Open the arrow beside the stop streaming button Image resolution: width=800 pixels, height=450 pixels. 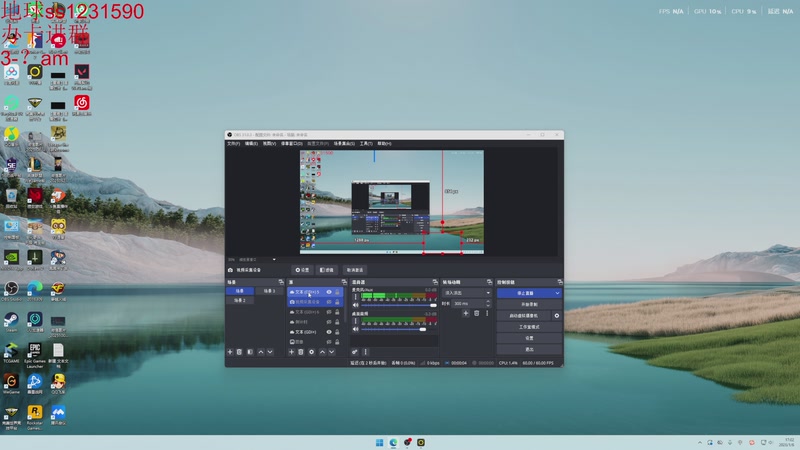tap(558, 292)
